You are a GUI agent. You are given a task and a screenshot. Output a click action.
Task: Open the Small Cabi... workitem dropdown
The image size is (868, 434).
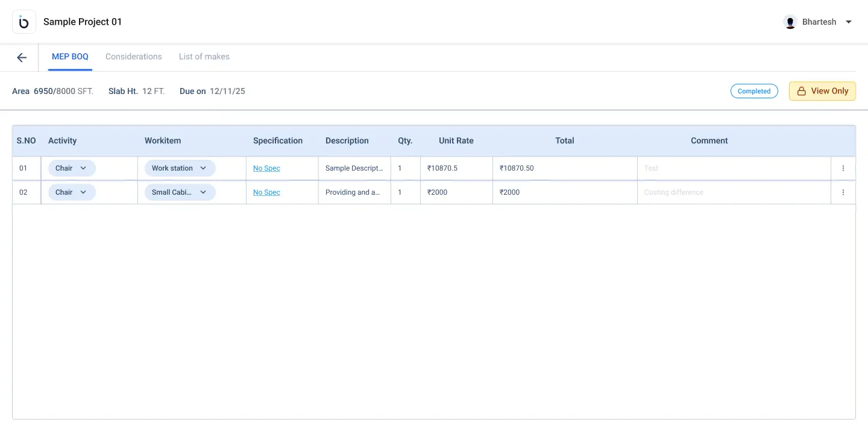tap(180, 192)
